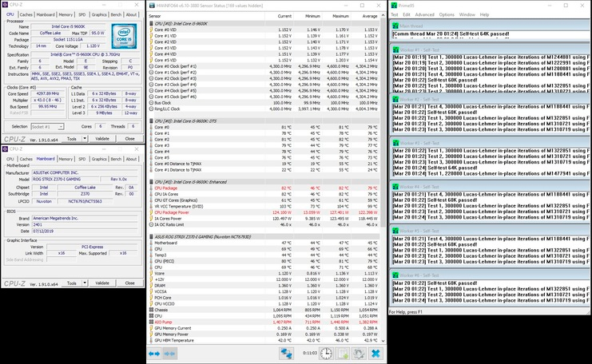Open Graphics tab in lower CPU-Z window
This screenshot has width=592, height=364.
click(99, 159)
